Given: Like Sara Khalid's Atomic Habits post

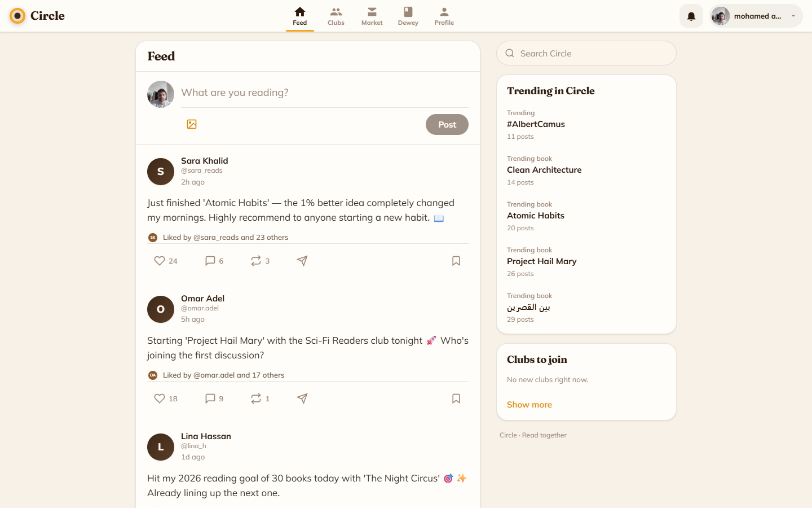Looking at the screenshot, I should click(166, 261).
